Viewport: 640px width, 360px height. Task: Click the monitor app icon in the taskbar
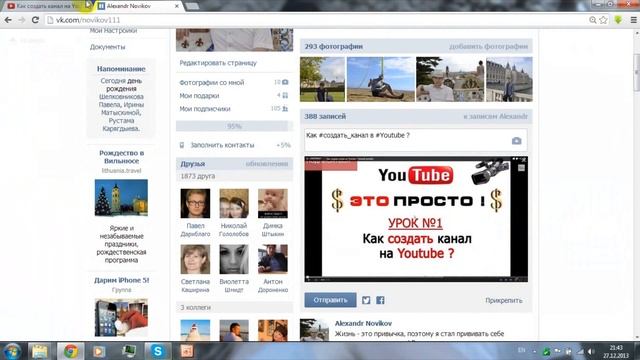point(129,351)
